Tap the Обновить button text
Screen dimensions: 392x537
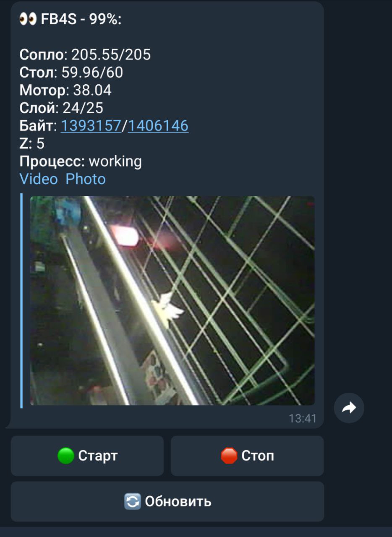(178, 501)
